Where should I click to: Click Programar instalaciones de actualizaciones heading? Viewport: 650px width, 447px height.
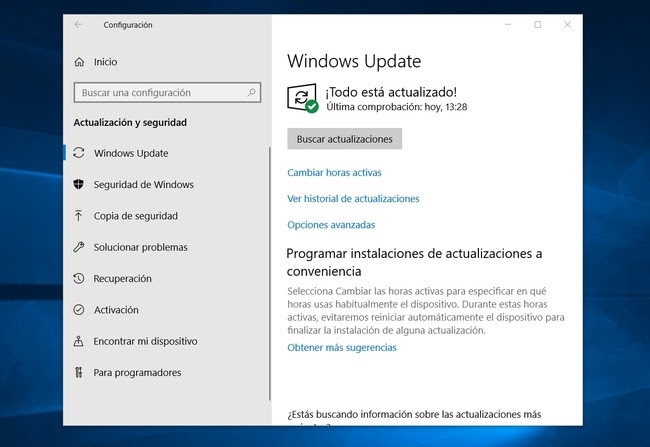(414, 262)
